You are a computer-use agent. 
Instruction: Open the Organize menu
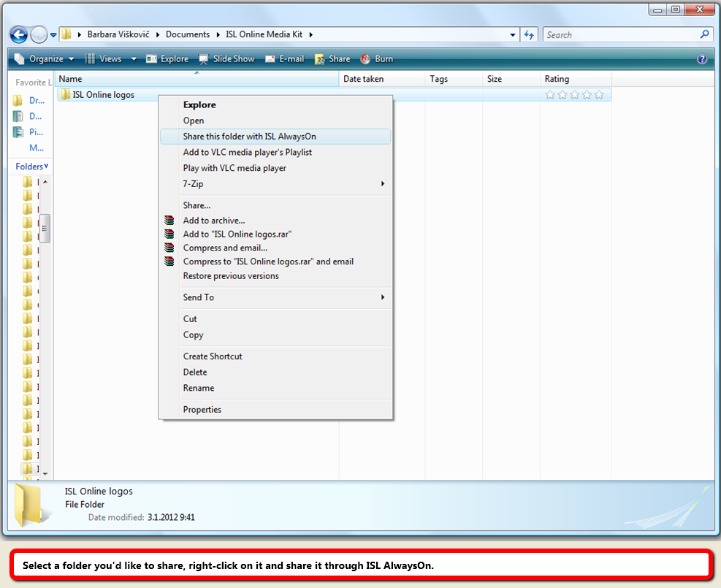click(x=44, y=59)
